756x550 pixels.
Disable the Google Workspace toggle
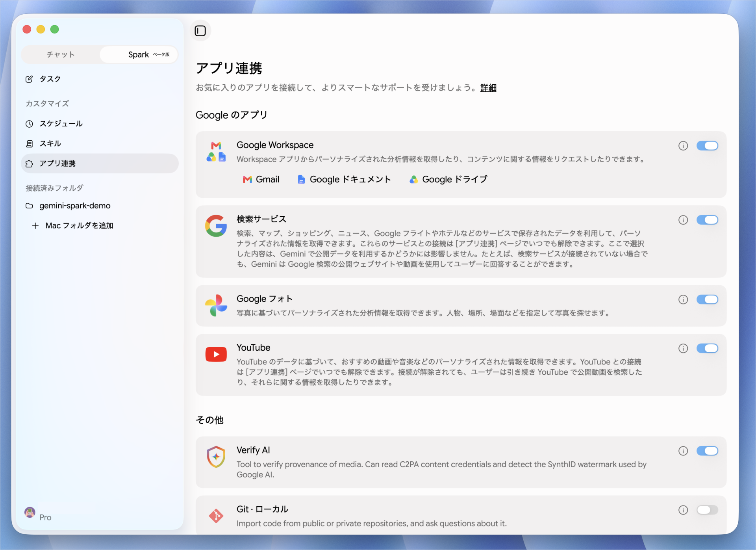click(x=707, y=146)
